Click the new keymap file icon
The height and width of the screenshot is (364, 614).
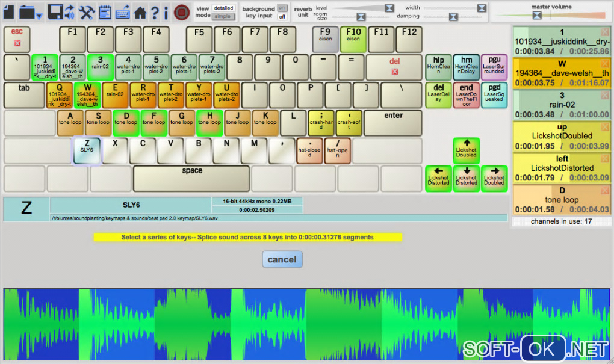click(9, 12)
